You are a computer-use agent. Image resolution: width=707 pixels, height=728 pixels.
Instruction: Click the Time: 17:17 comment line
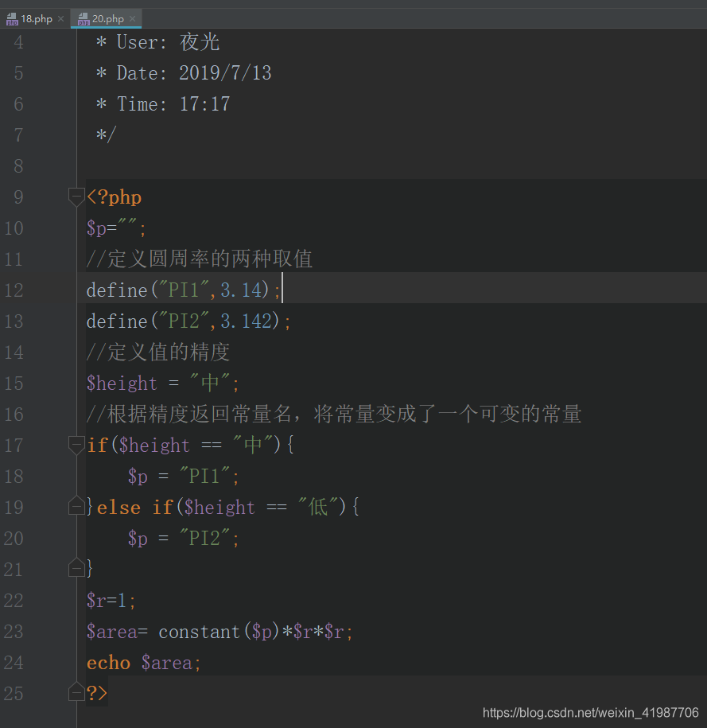[x=163, y=104]
